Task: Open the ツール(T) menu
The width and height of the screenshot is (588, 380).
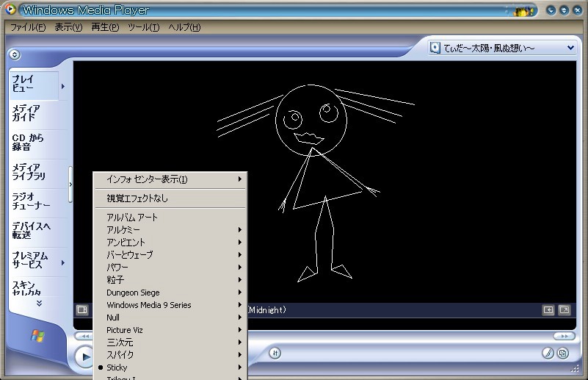Action: click(x=144, y=27)
